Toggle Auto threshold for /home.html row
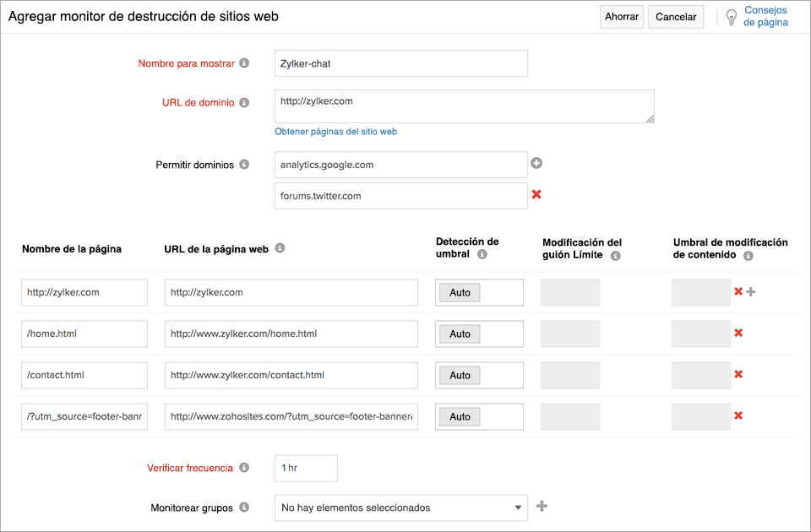The width and height of the screenshot is (811, 532). [460, 334]
